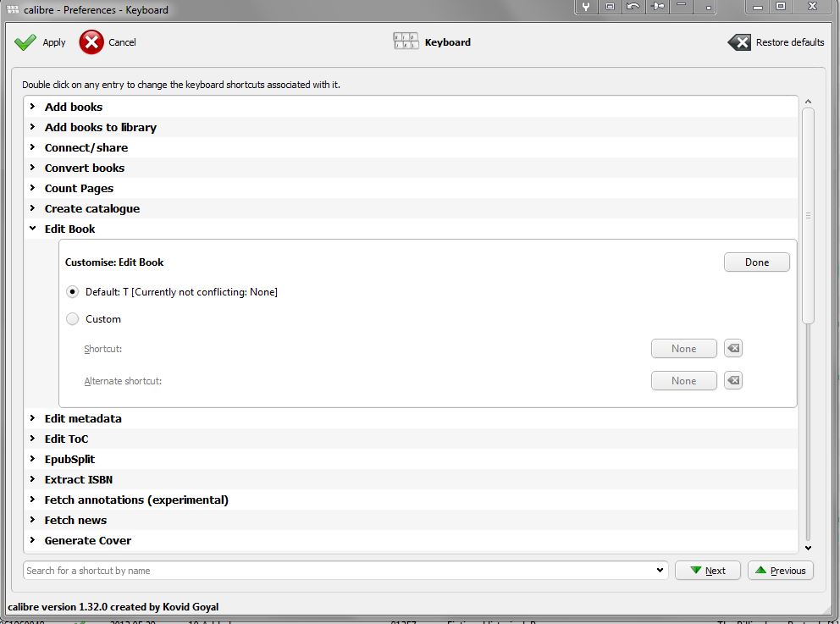Expand the Create catalogue group arrow
840x624 pixels.
coord(33,208)
